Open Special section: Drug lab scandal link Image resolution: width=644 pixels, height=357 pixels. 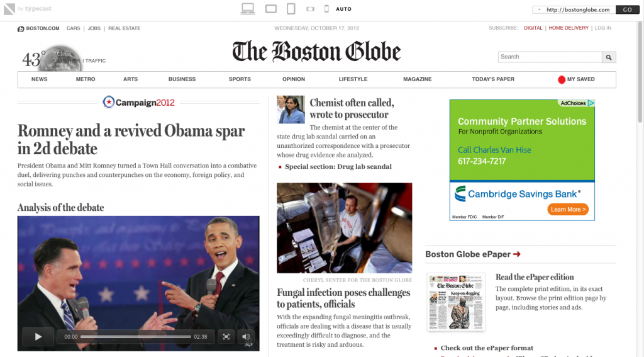[x=338, y=167]
